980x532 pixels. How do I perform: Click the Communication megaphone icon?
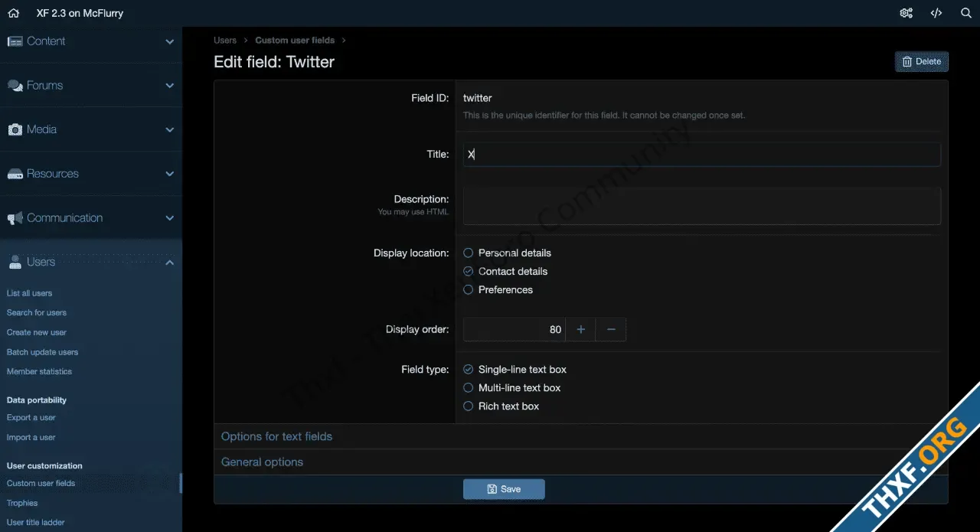(15, 218)
